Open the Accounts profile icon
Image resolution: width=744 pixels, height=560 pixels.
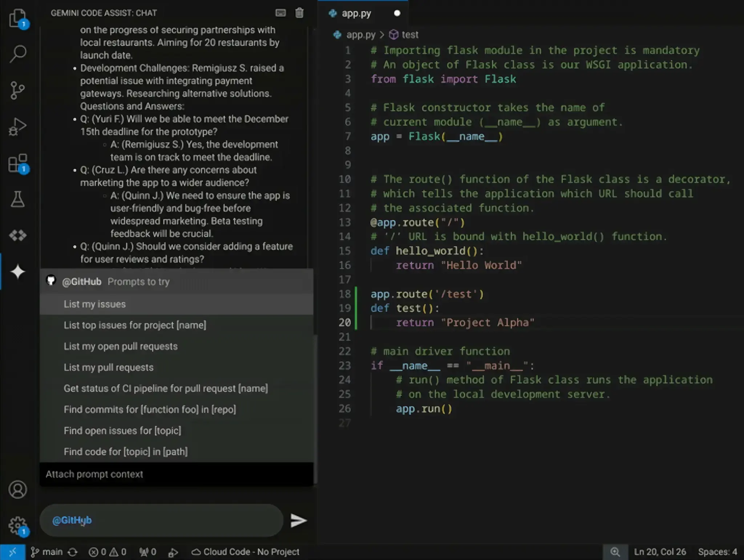[x=17, y=490]
